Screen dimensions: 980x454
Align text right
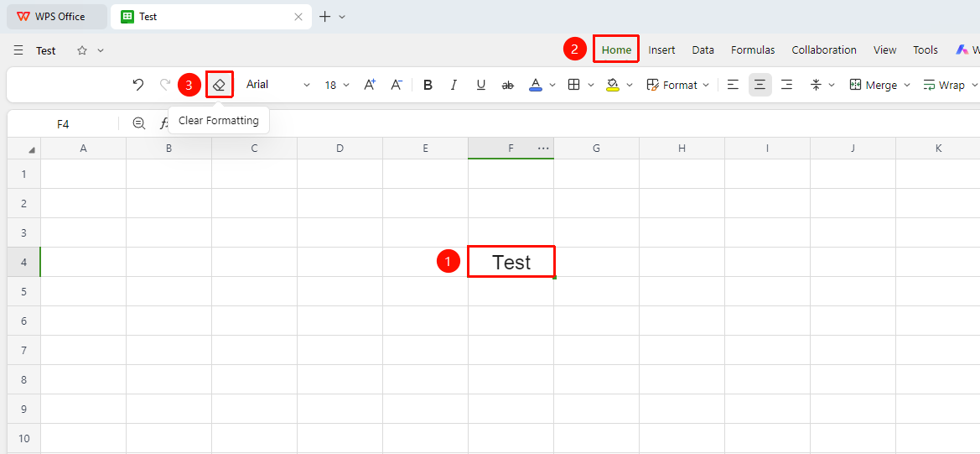coord(787,85)
